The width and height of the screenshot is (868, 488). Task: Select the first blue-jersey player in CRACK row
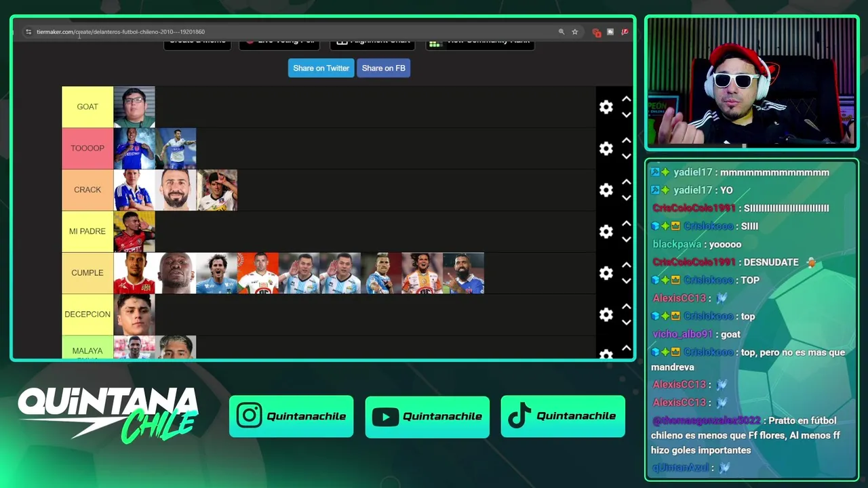[x=134, y=190]
